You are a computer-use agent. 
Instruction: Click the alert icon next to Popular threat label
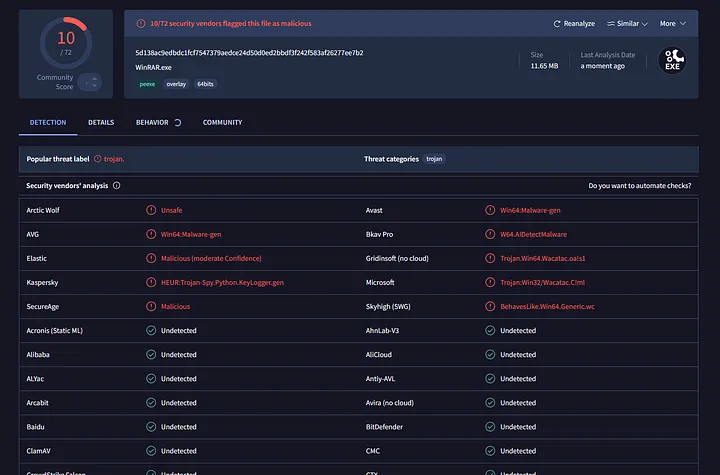(97, 159)
